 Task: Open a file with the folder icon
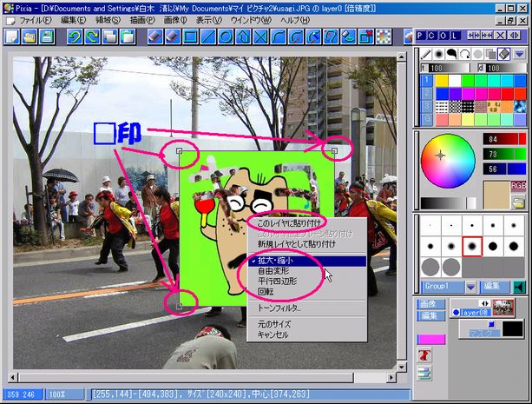(30, 36)
